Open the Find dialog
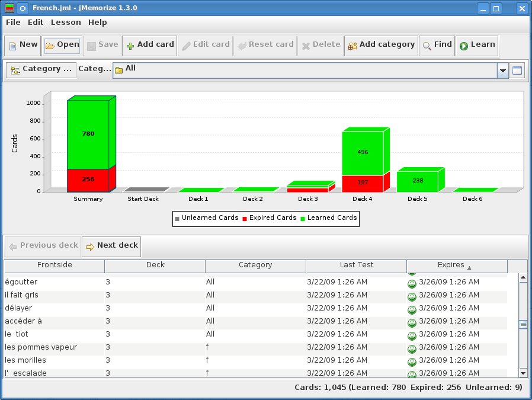The width and height of the screenshot is (532, 400). pos(437,46)
